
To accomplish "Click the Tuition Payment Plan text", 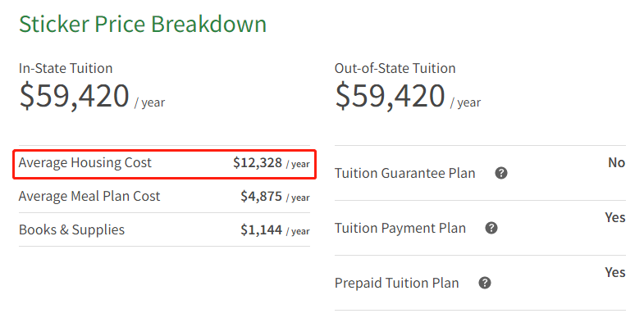I will [400, 228].
